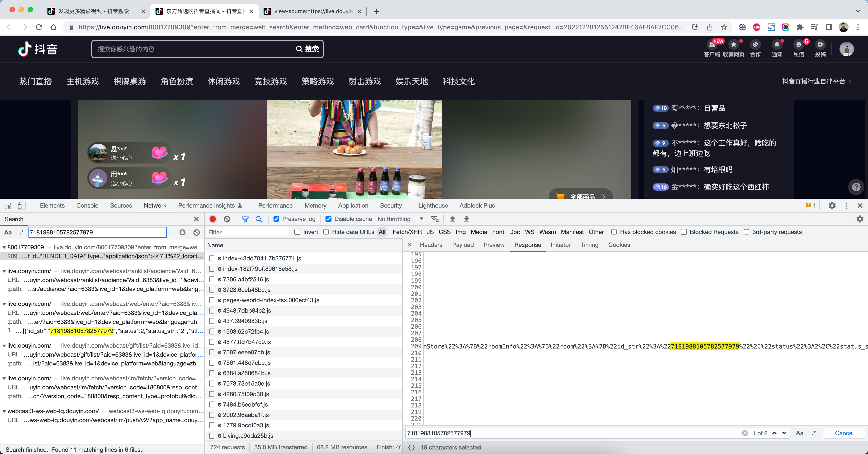Close the Search panel
Image resolution: width=868 pixels, height=454 pixels.
pos(196,219)
